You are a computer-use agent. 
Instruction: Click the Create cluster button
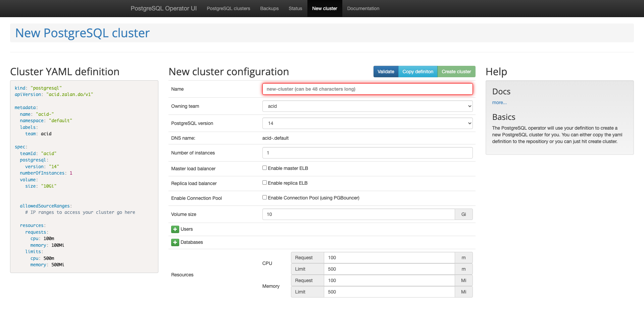point(456,72)
